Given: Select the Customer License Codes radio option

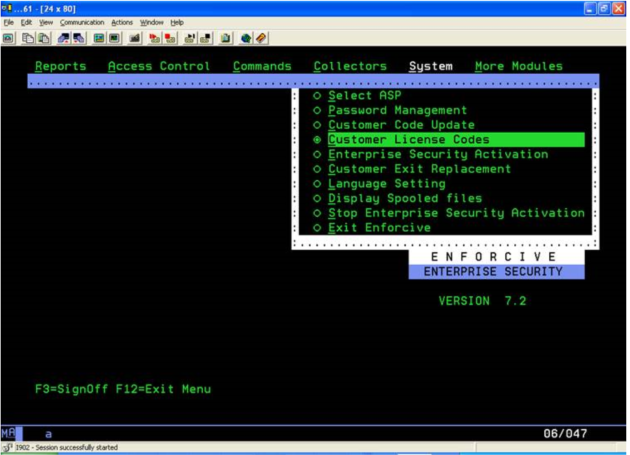Looking at the screenshot, I should click(x=317, y=139).
